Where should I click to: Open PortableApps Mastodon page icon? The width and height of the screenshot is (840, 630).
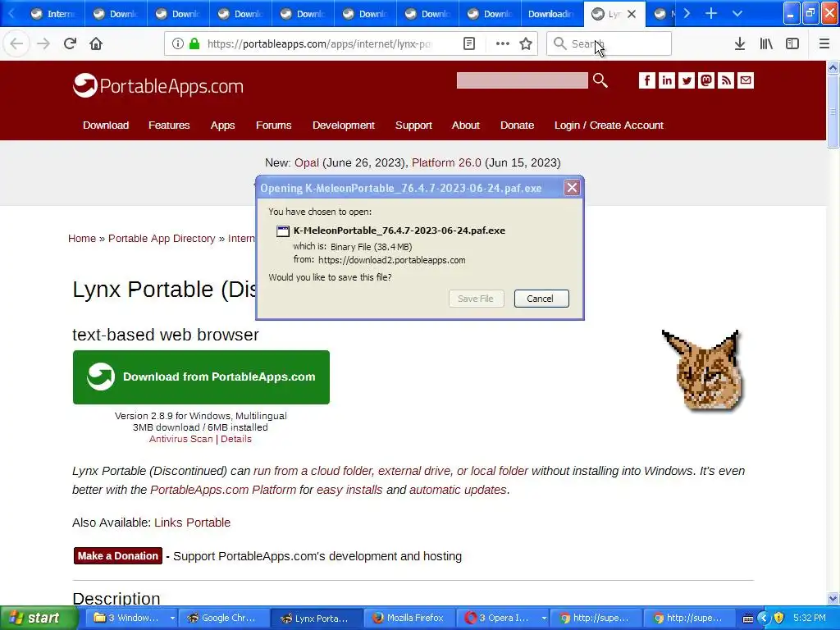pyautogui.click(x=706, y=80)
